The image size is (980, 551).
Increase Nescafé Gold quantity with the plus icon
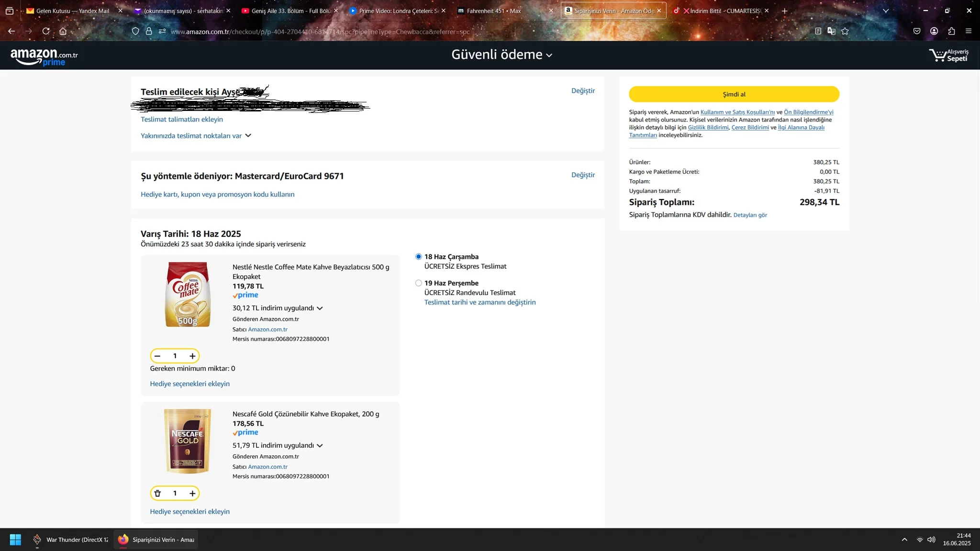pyautogui.click(x=192, y=493)
